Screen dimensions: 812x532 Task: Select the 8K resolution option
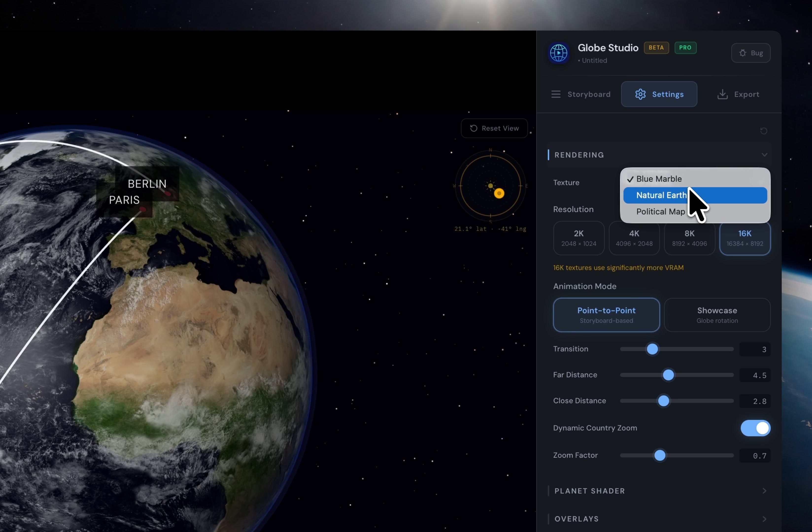pyautogui.click(x=689, y=238)
